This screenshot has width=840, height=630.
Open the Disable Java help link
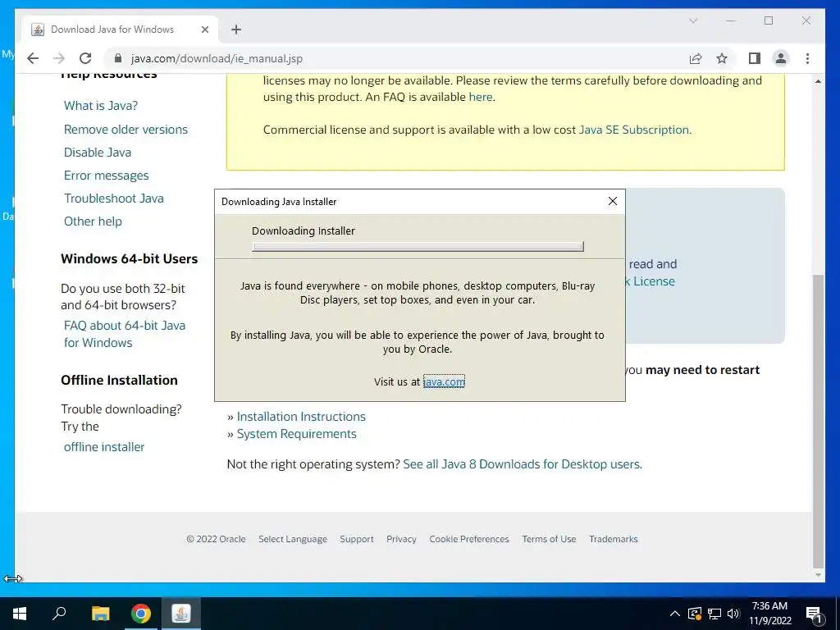(x=98, y=152)
